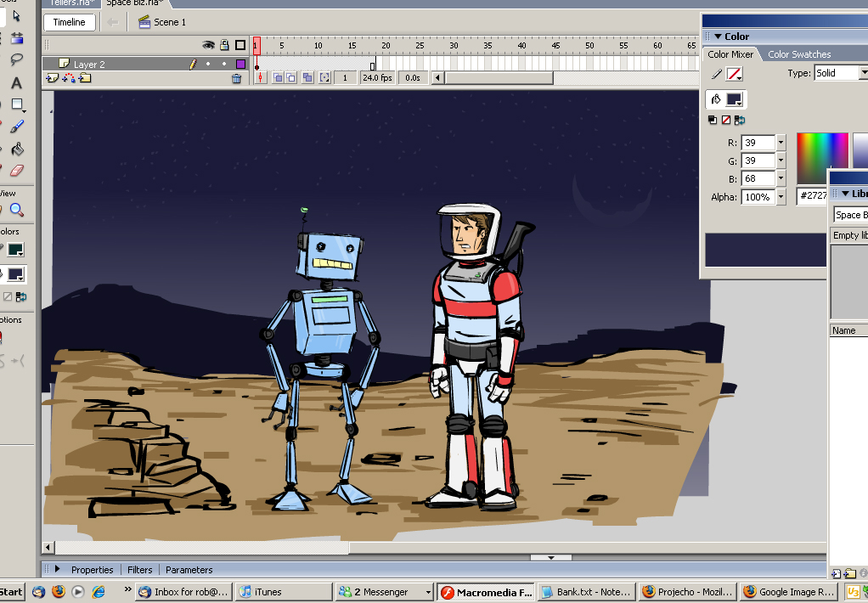Collapse the Color panel
Viewport: 868px width, 603px height.
coord(717,37)
